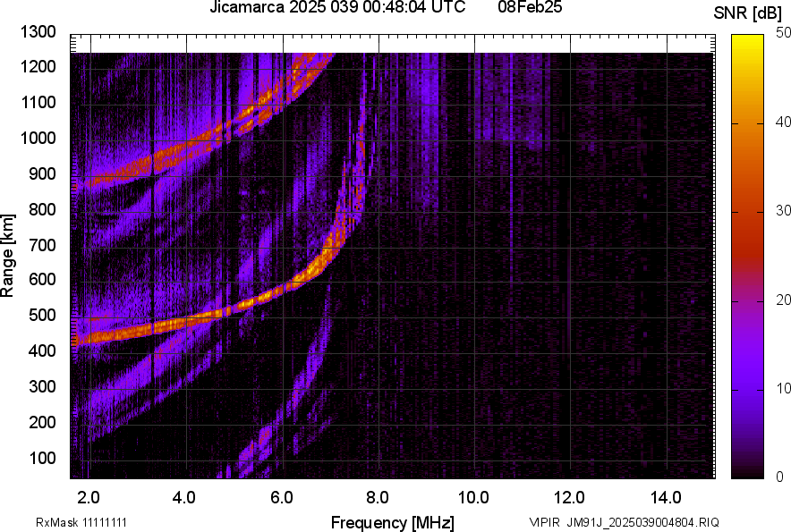The image size is (791, 532).
Task: Click the 'VIPIR' footer label
Action: coord(545,522)
